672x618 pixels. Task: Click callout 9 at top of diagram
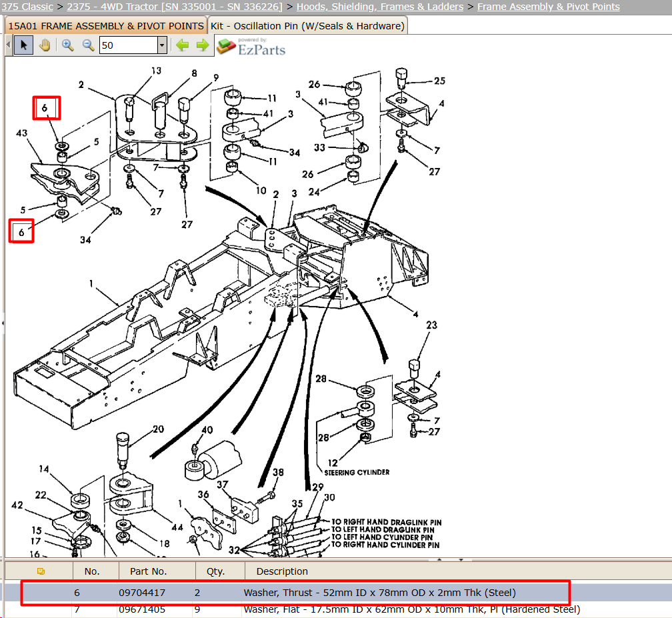click(x=216, y=77)
